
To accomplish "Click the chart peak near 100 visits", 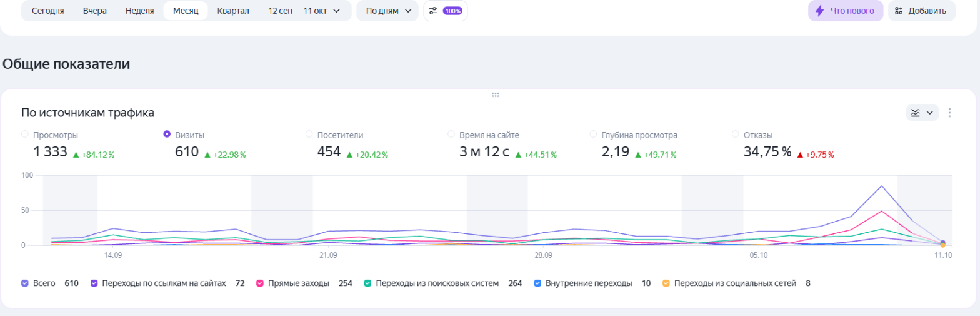I will (882, 186).
